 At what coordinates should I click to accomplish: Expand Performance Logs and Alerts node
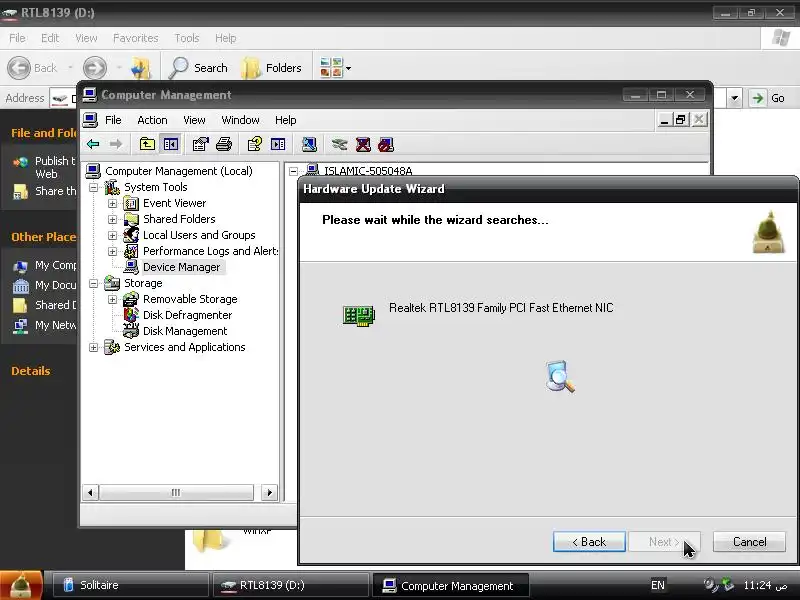[x=112, y=252]
